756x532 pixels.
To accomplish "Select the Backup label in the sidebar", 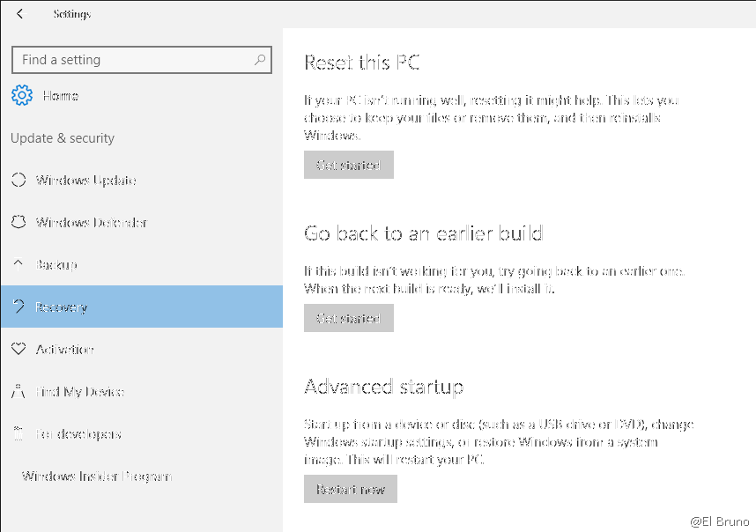I will click(56, 265).
